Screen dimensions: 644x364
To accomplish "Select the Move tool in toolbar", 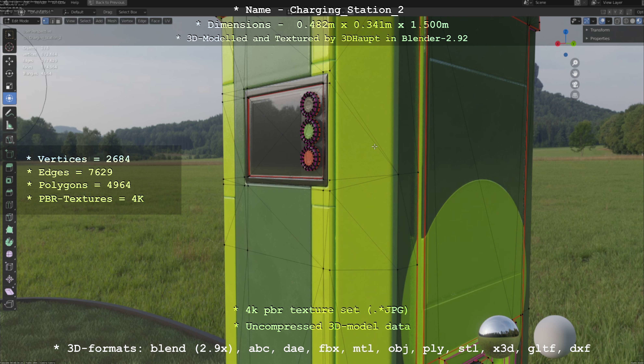I will coord(9,61).
